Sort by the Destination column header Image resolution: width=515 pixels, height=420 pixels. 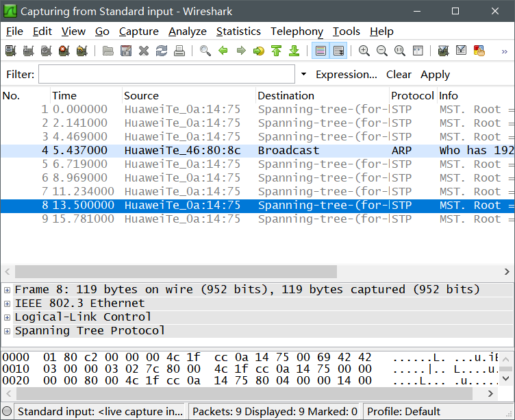pyautogui.click(x=323, y=96)
